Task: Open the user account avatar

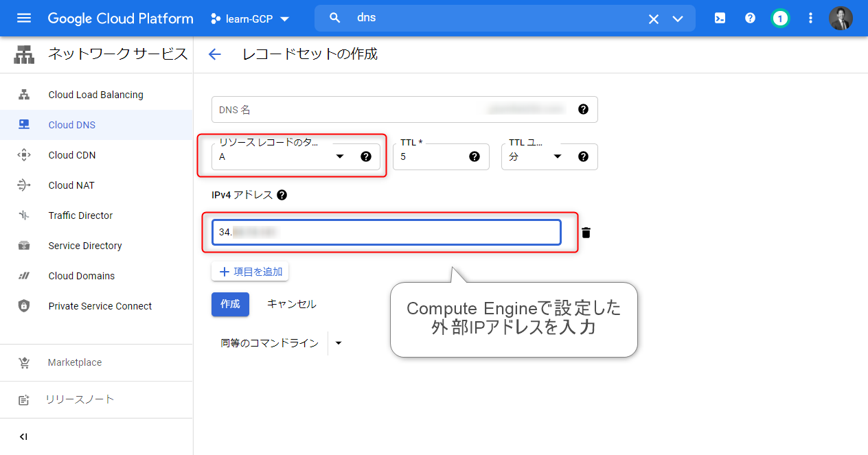Action: [841, 19]
